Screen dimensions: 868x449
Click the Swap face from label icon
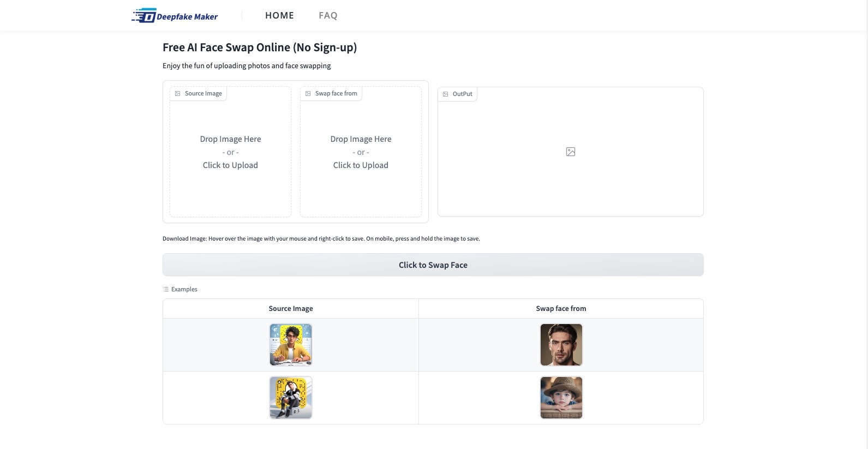pos(308,94)
